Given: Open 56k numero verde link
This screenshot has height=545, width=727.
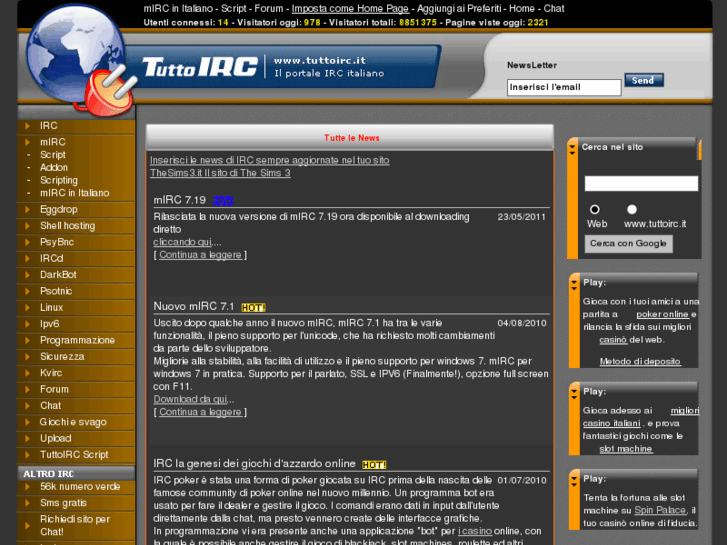Looking at the screenshot, I should 80,487.
